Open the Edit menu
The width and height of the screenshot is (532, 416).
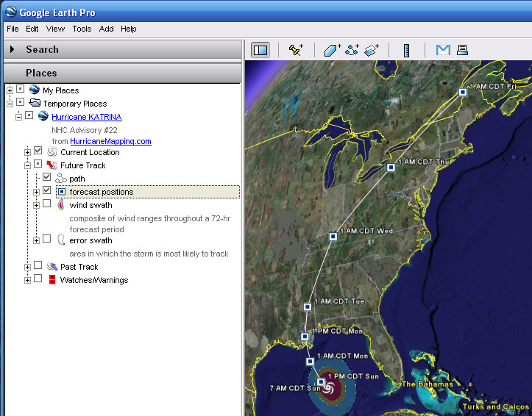(32, 29)
